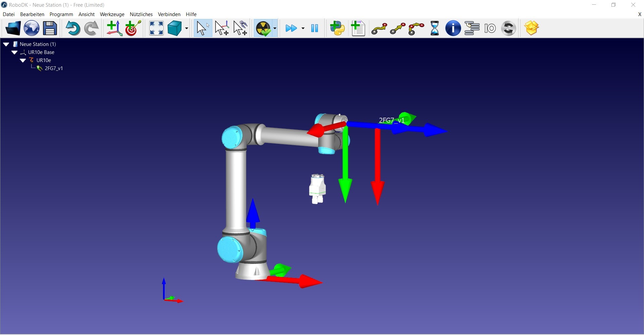The width and height of the screenshot is (644, 335).
Task: Open the Programm menu
Action: point(61,14)
